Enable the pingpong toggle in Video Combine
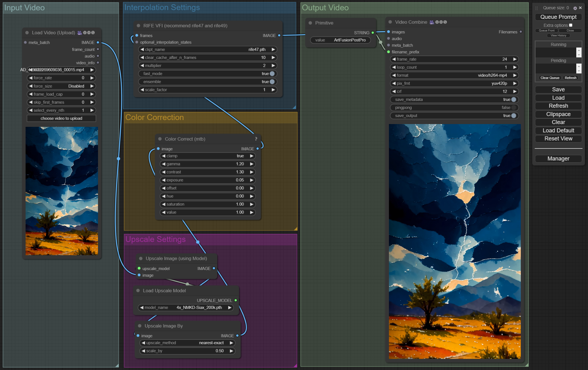Screen dimensions: 588x370 (513, 108)
